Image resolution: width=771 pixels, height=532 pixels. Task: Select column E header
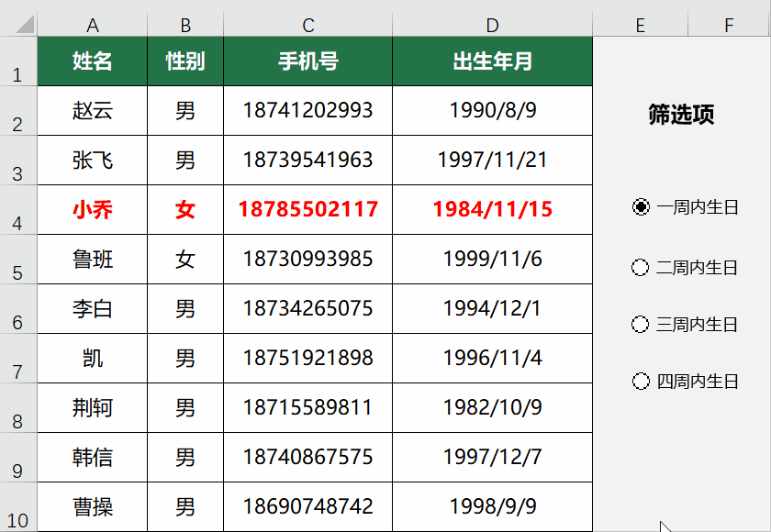pos(641,25)
